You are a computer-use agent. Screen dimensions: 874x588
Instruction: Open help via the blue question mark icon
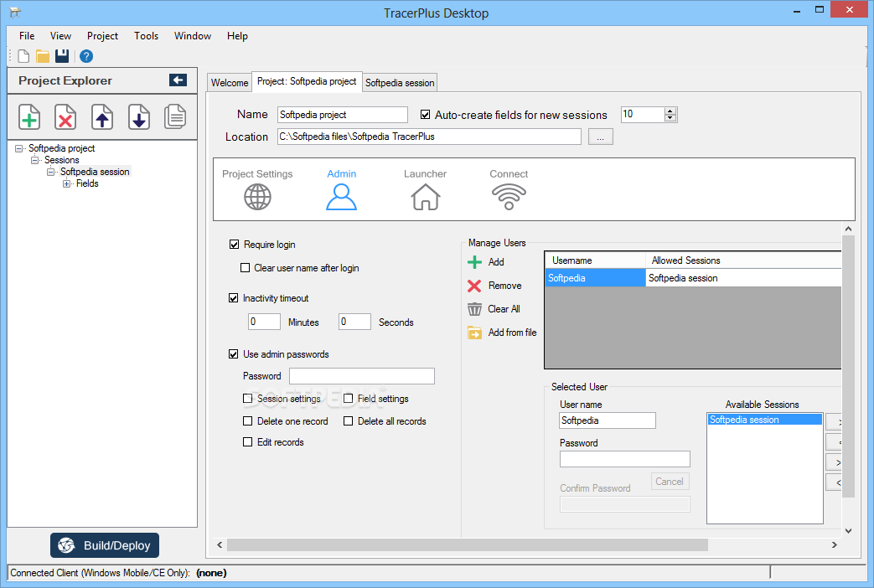86,56
